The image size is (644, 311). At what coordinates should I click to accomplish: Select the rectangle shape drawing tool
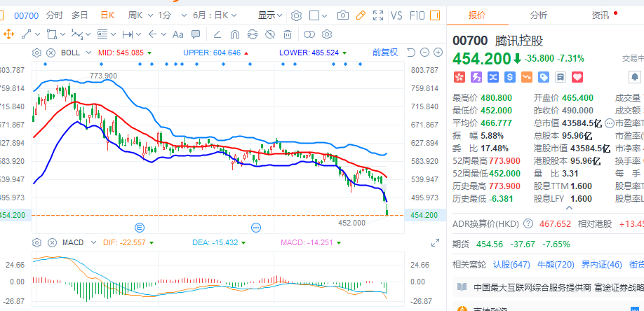click(52, 34)
